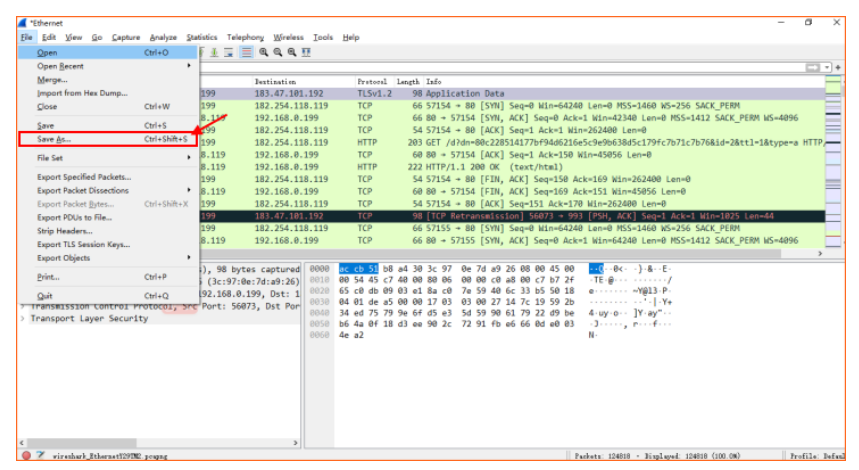859x470 pixels.
Task: Choose Save As from the File menu
Action: 54,139
